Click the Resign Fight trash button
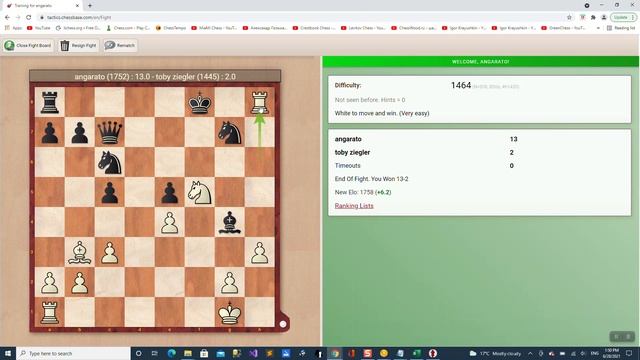Screen dimensions: 640x360 pyautogui.click(x=78, y=45)
